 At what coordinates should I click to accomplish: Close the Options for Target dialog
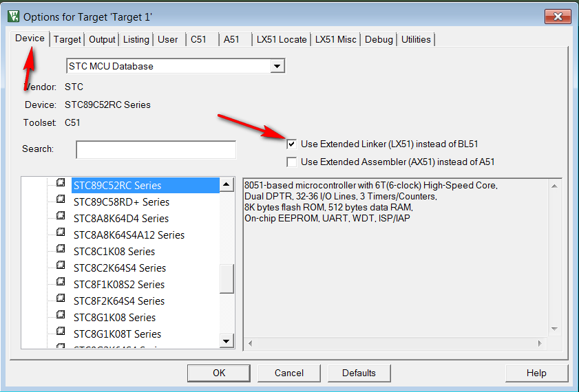click(x=558, y=17)
